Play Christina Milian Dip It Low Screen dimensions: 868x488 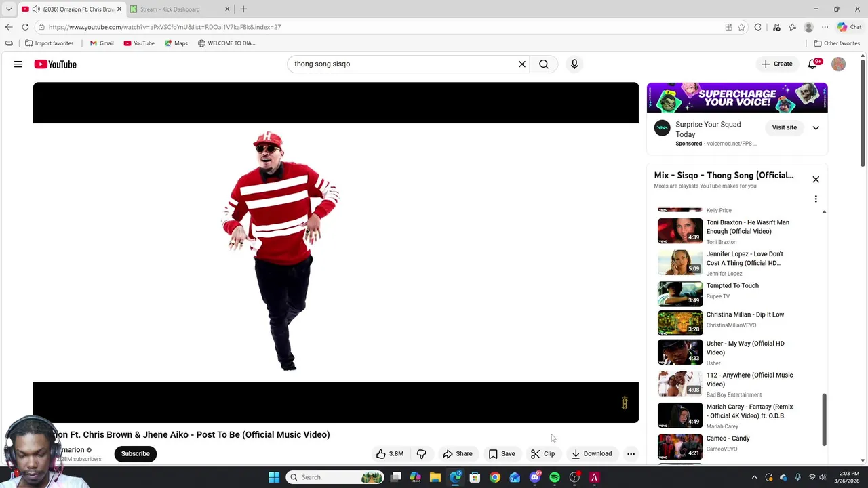tap(737, 323)
